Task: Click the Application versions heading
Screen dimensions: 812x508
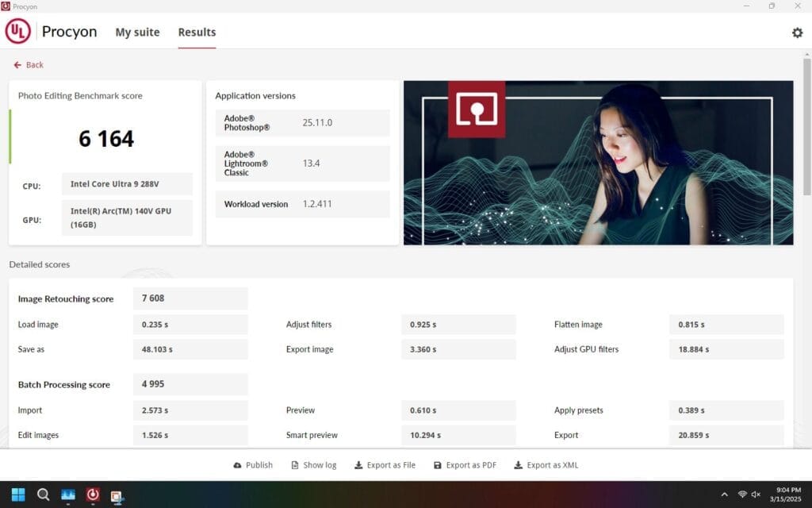Action: (255, 96)
